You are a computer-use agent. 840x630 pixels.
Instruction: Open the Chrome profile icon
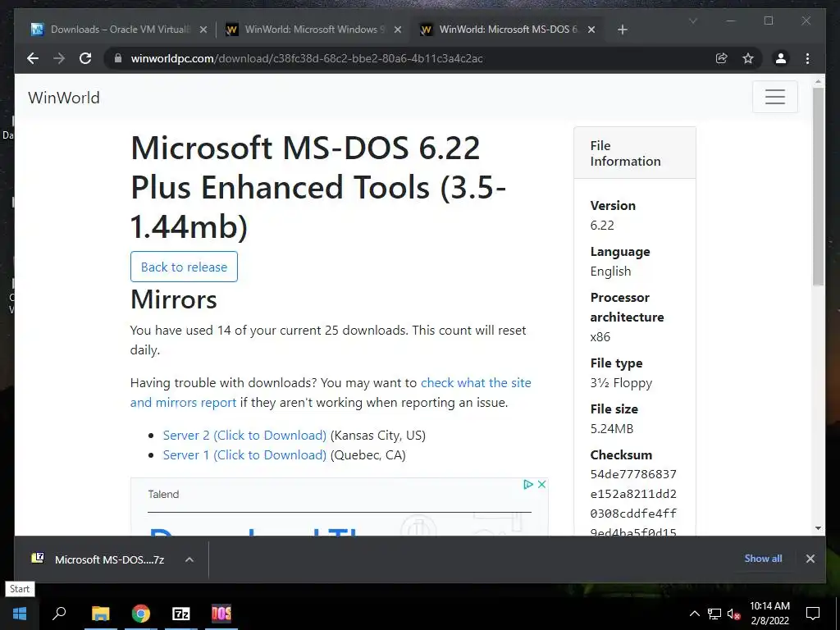781,58
